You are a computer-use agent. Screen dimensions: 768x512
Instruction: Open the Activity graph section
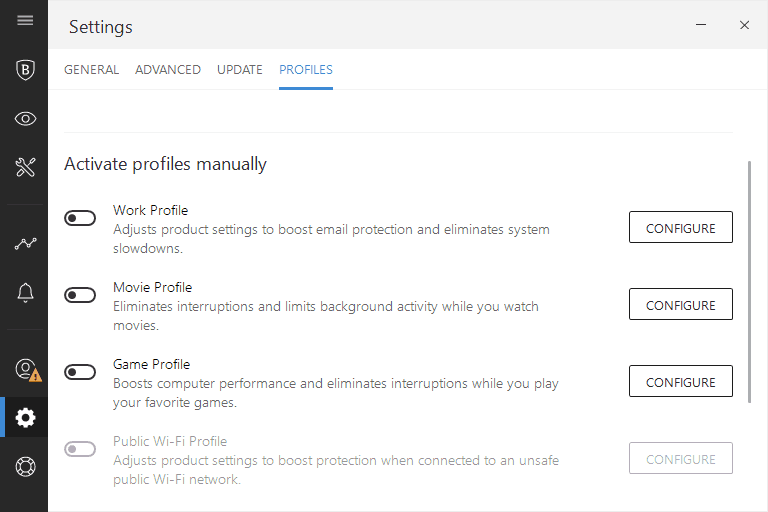pyautogui.click(x=25, y=243)
